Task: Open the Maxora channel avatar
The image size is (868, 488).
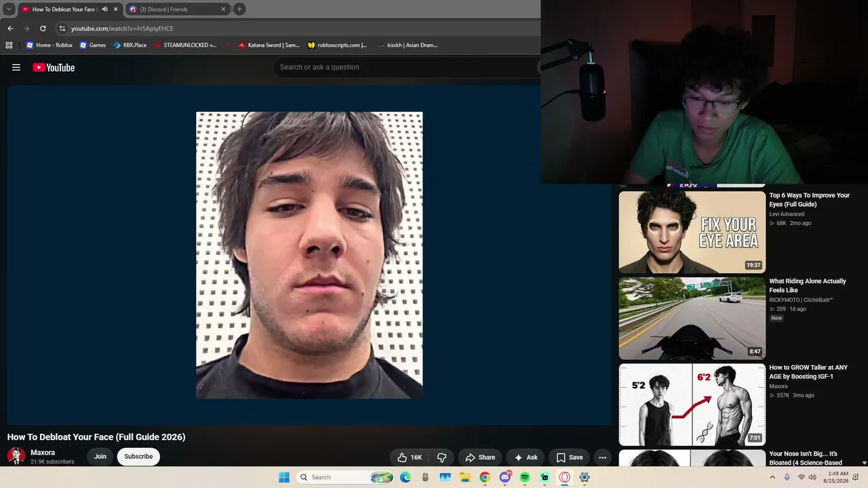Action: (x=16, y=456)
